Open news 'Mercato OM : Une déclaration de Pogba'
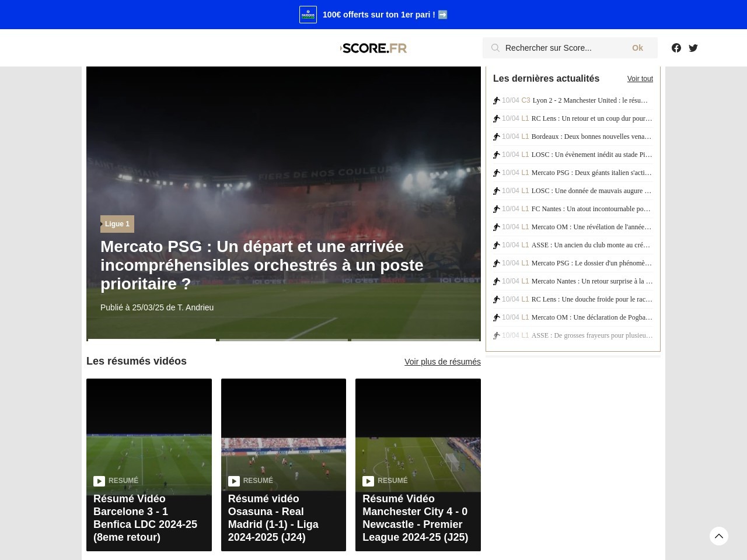 (x=592, y=317)
